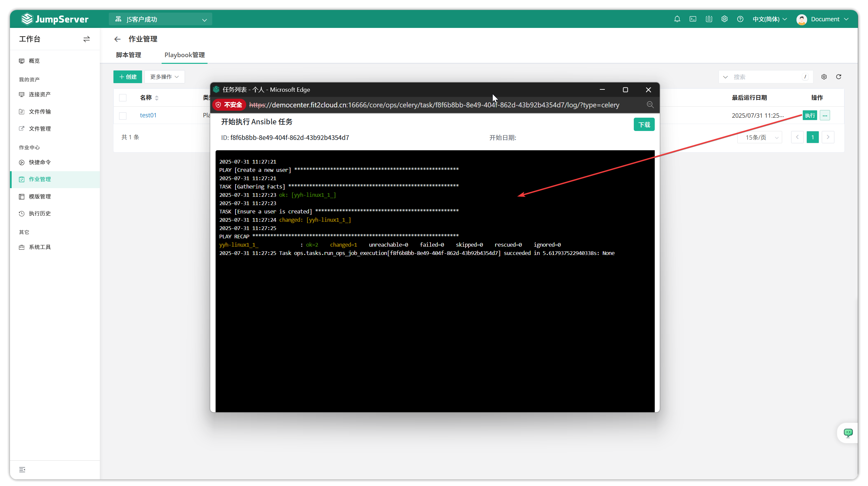868x486 pixels.
Task: Click the ok: [yyh-linux1_1_] log entry
Action: 307,195
